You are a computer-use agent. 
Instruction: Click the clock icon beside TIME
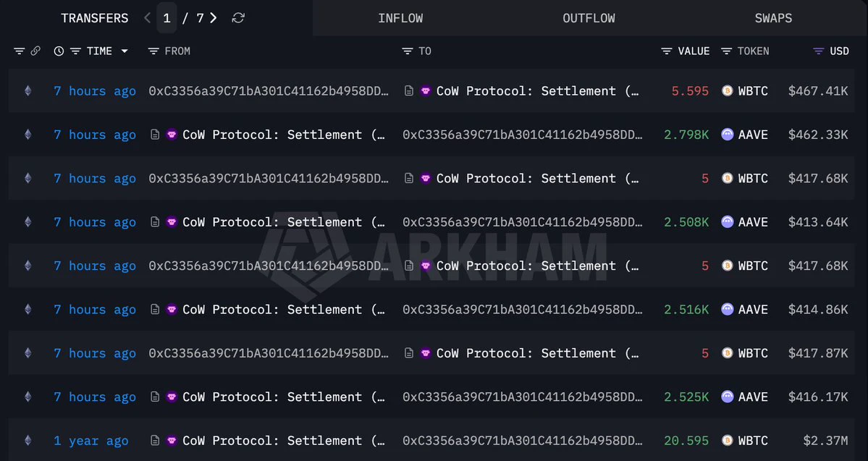[59, 51]
